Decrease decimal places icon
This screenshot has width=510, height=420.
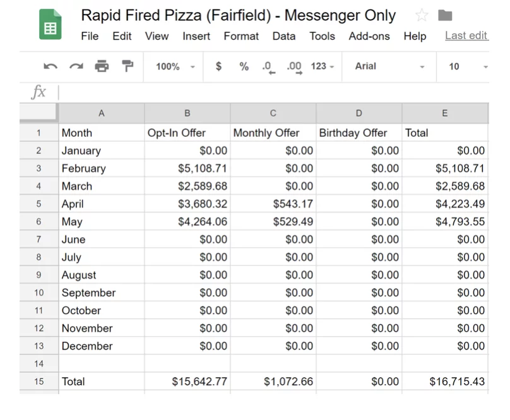point(269,67)
